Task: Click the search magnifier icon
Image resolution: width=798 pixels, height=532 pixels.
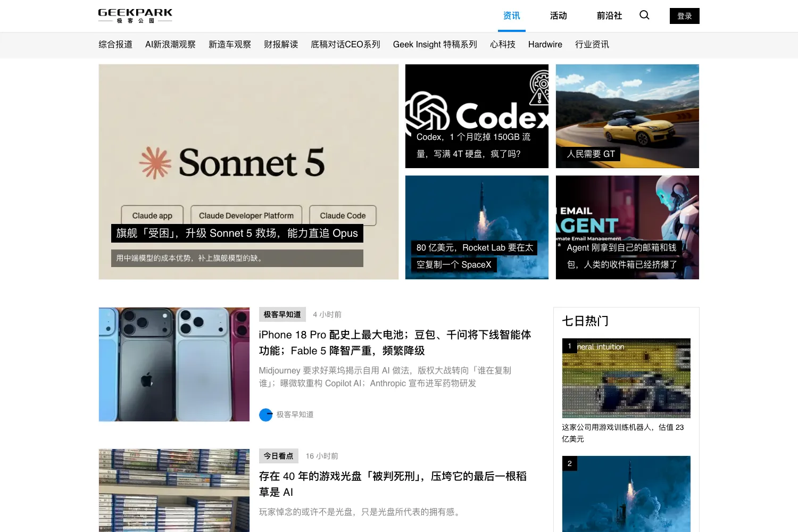Action: 644,15
